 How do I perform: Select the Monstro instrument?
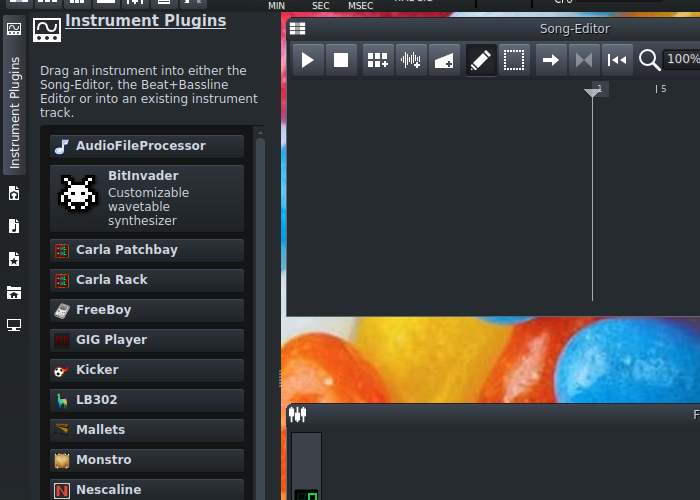point(147,460)
